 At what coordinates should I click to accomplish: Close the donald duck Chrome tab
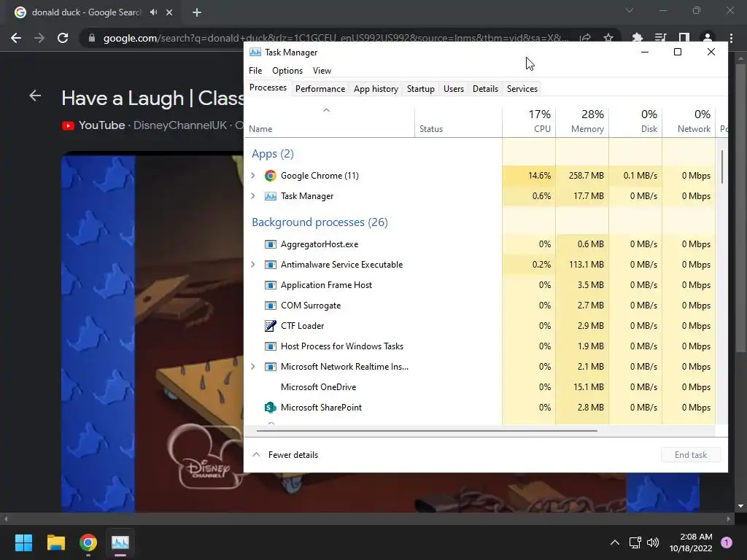tap(169, 12)
